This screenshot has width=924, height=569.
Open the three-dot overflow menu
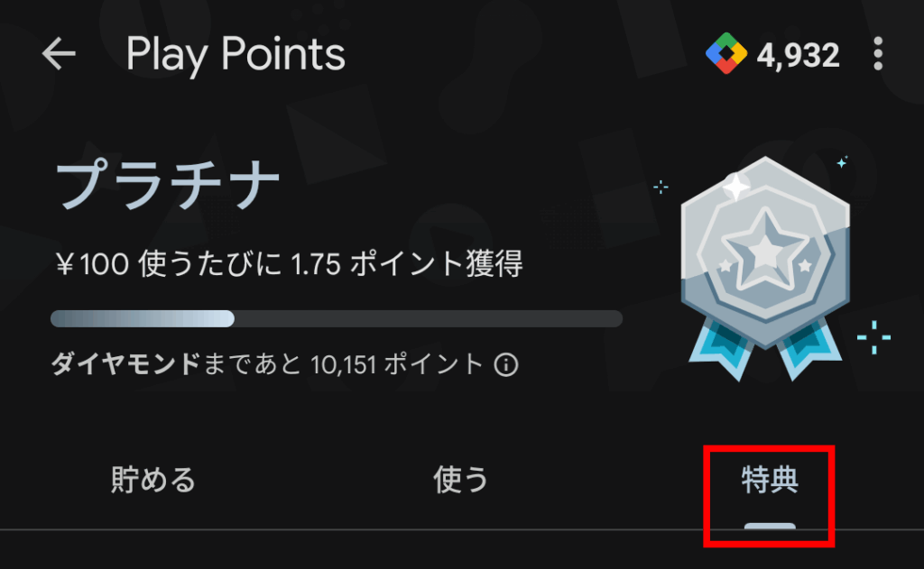coord(878,53)
